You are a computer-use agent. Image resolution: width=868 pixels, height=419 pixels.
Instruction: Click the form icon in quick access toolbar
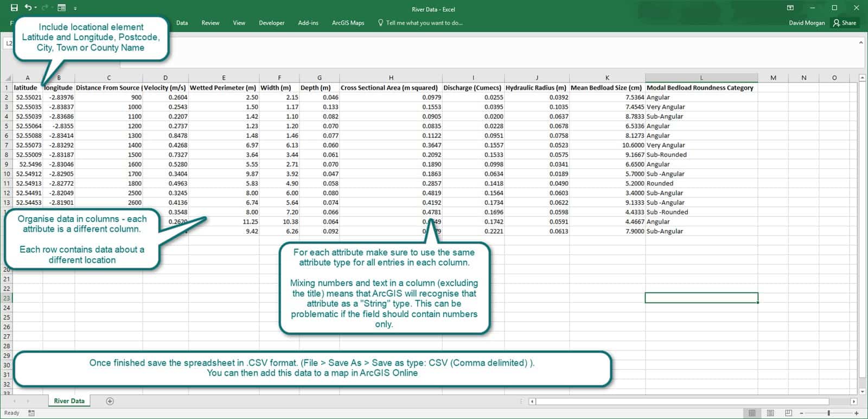click(x=61, y=8)
